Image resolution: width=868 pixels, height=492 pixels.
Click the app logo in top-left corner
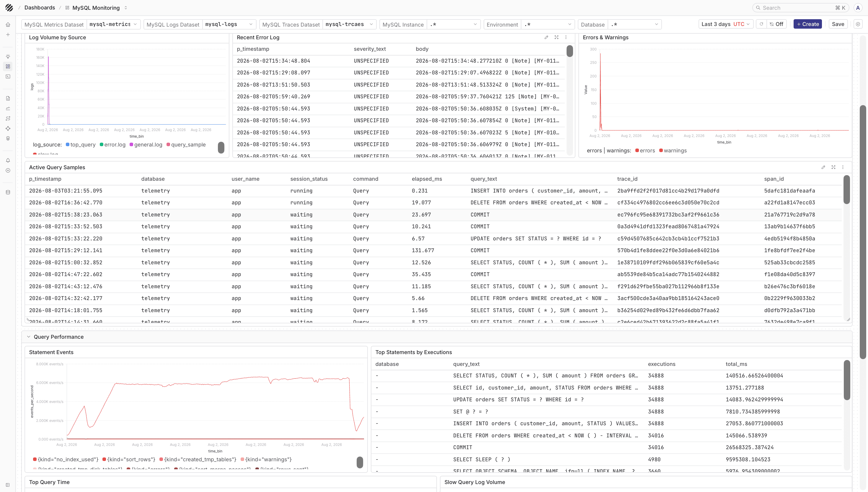[9, 7]
